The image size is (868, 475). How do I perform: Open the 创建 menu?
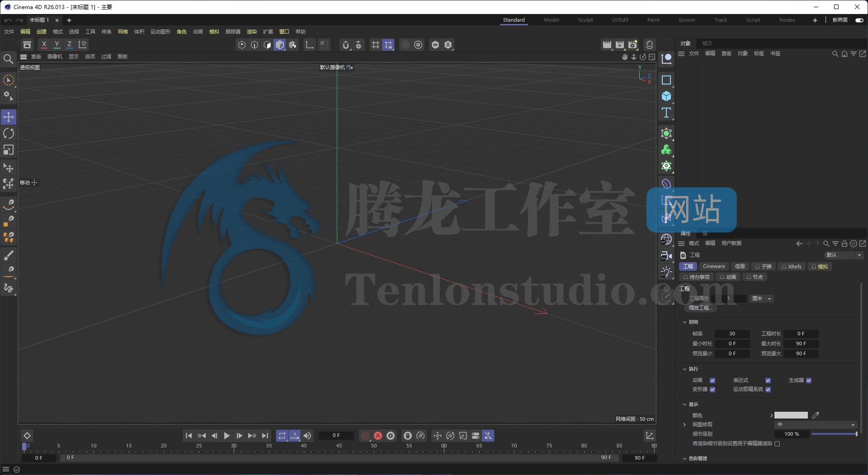click(42, 32)
